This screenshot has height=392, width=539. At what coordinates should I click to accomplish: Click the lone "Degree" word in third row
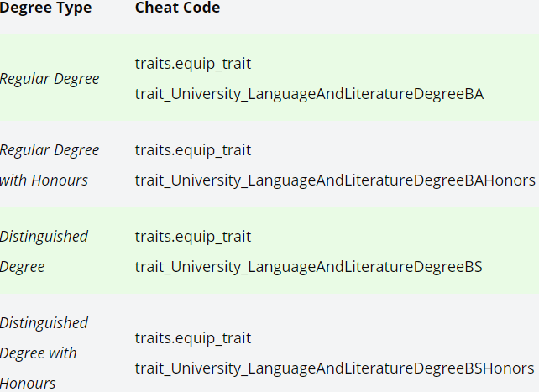point(23,267)
